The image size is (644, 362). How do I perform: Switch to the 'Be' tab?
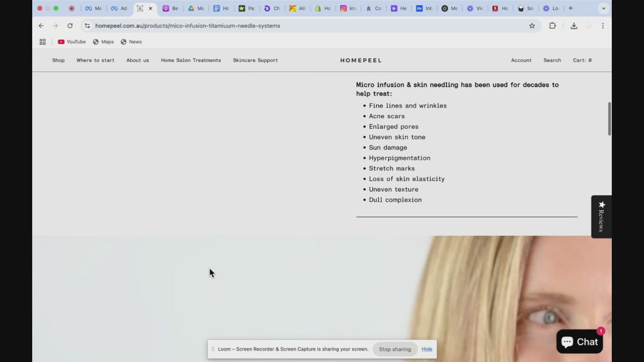coord(170,8)
